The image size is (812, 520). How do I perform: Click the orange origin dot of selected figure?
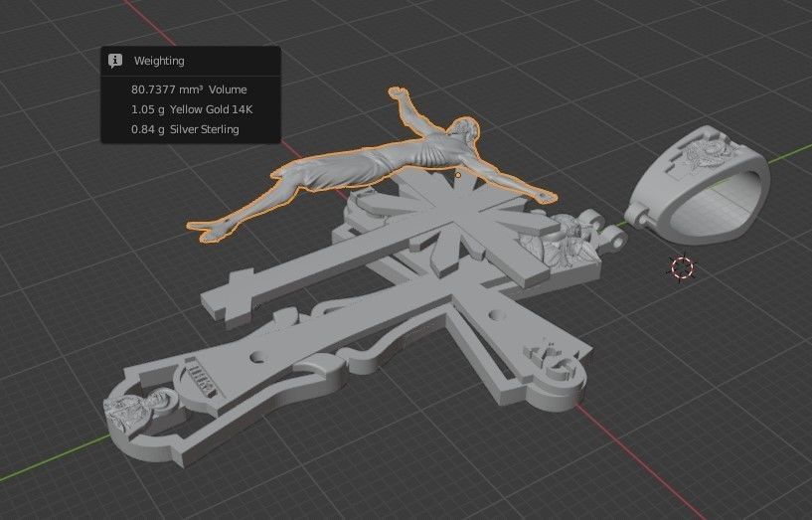[x=458, y=176]
